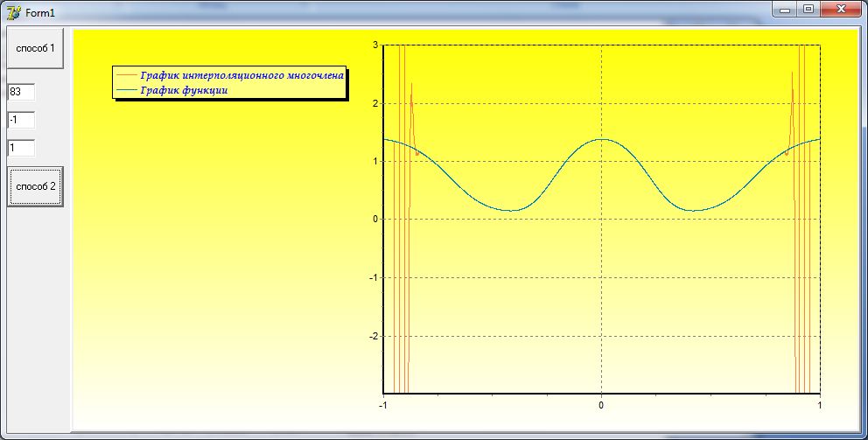Screen dimensions: 868x440
Task: Click the "способ 2" button
Action: click(35, 186)
